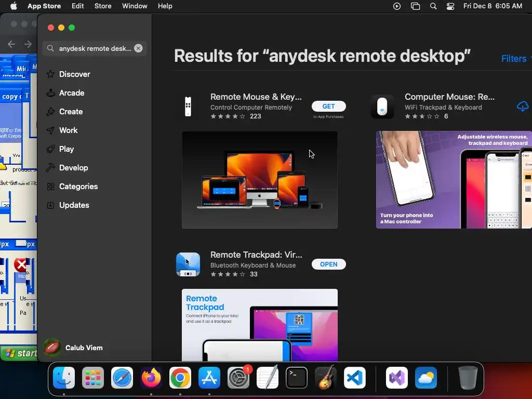Screen dimensions: 532x399
Task: Launch Google Chrome from the Dock
Action: click(180, 378)
